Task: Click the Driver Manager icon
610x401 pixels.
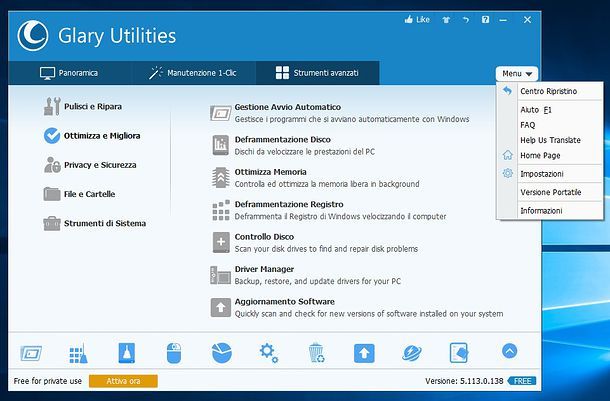Action: tap(221, 275)
